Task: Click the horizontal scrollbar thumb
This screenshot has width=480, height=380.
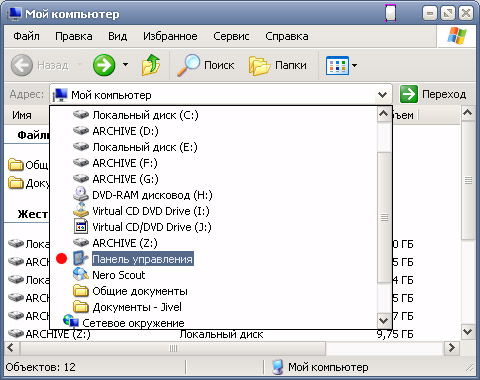Action: click(173, 348)
